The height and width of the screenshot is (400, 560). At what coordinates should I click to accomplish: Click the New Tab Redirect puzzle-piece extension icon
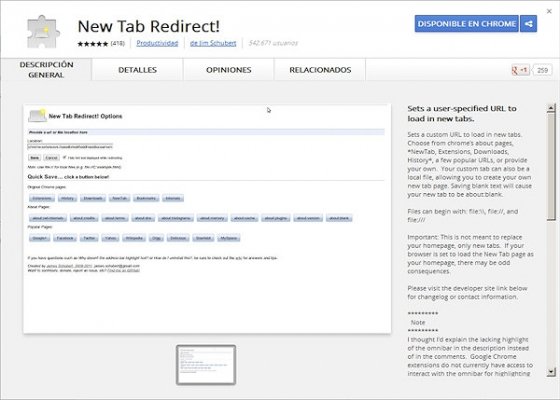(x=43, y=31)
